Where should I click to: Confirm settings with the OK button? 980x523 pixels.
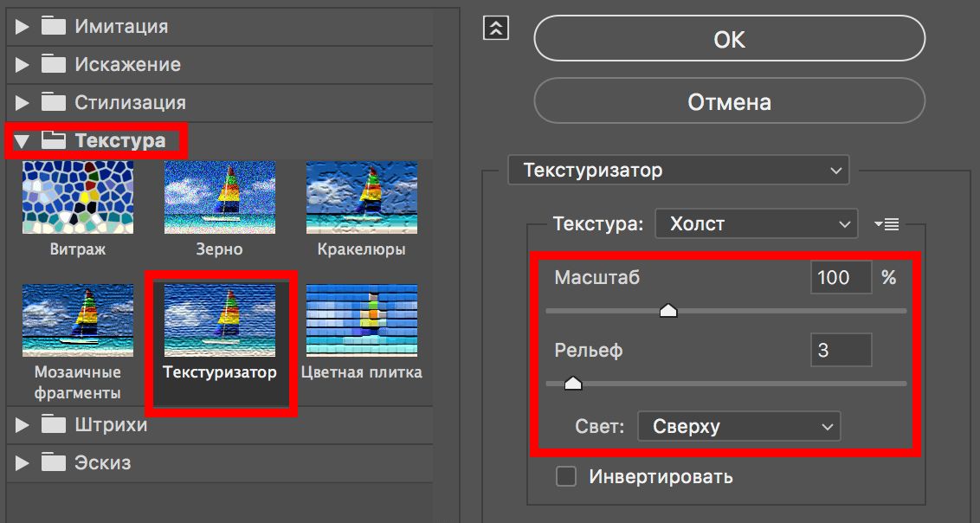click(729, 38)
